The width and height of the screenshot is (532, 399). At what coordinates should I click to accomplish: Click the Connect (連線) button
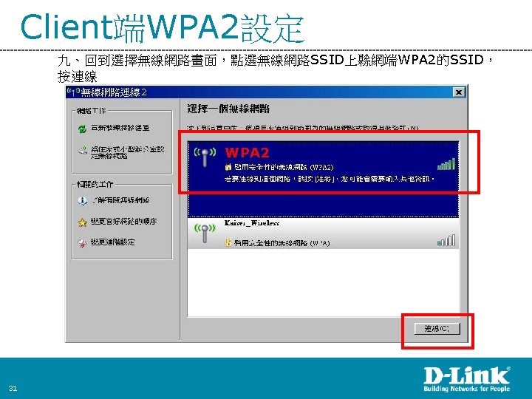(x=437, y=328)
